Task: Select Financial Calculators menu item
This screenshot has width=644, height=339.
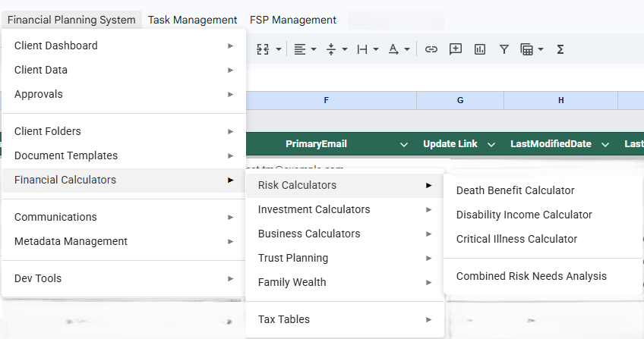Action: (124, 180)
